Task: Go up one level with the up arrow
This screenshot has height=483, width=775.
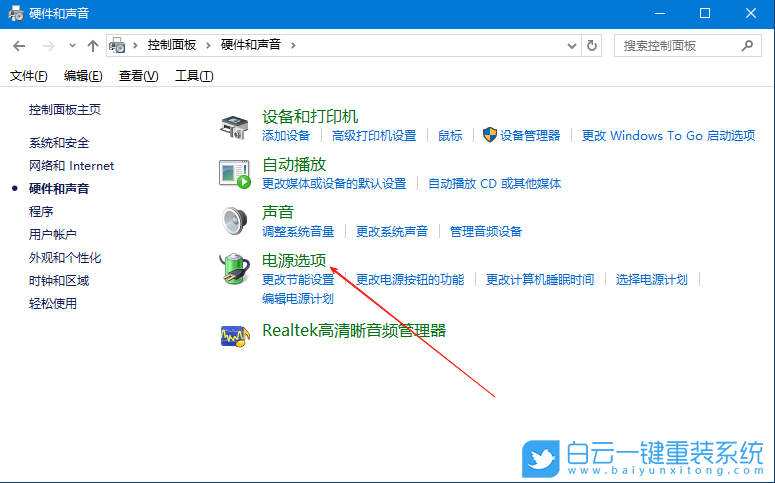Action: [92, 46]
